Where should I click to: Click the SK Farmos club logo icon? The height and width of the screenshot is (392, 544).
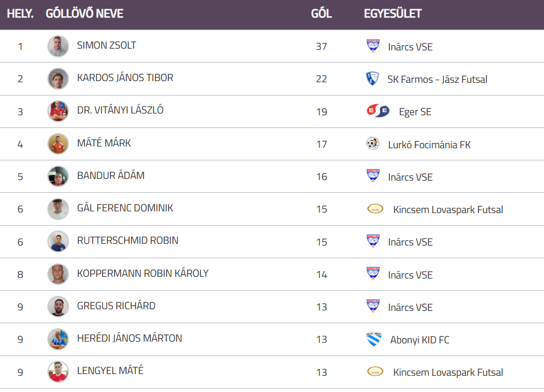[x=372, y=79]
